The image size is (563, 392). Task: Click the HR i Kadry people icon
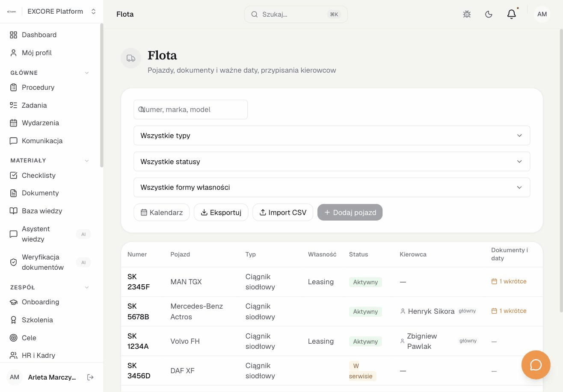[14, 355]
